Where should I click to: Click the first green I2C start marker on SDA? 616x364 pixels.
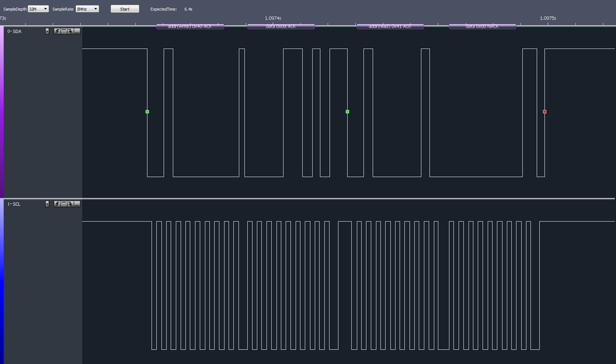click(x=147, y=112)
